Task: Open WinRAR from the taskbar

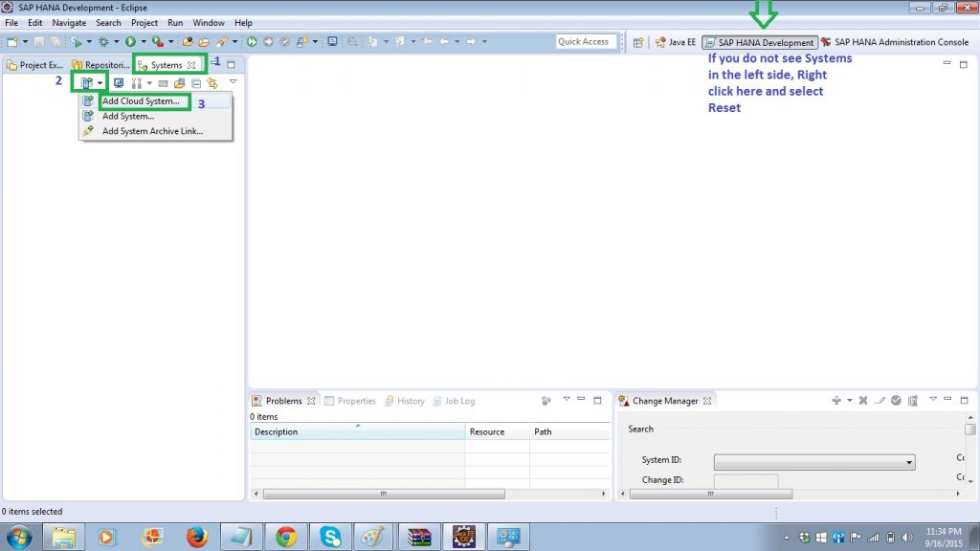Action: coord(419,537)
